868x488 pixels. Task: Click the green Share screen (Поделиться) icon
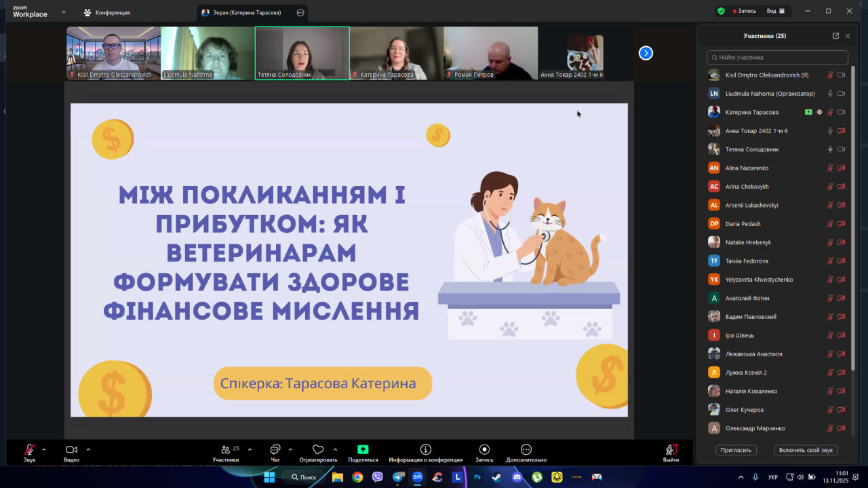click(x=363, y=450)
